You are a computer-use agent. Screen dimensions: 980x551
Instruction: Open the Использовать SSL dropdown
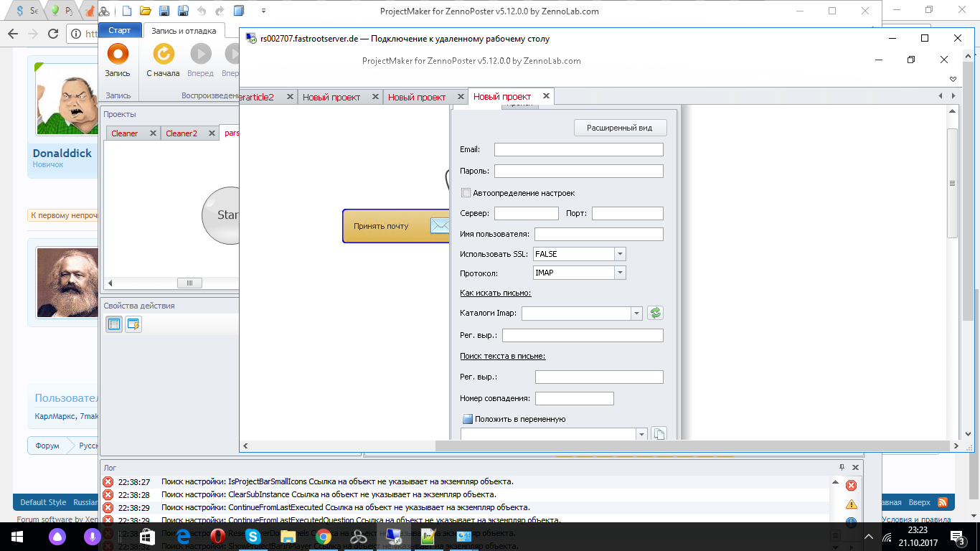(x=620, y=254)
